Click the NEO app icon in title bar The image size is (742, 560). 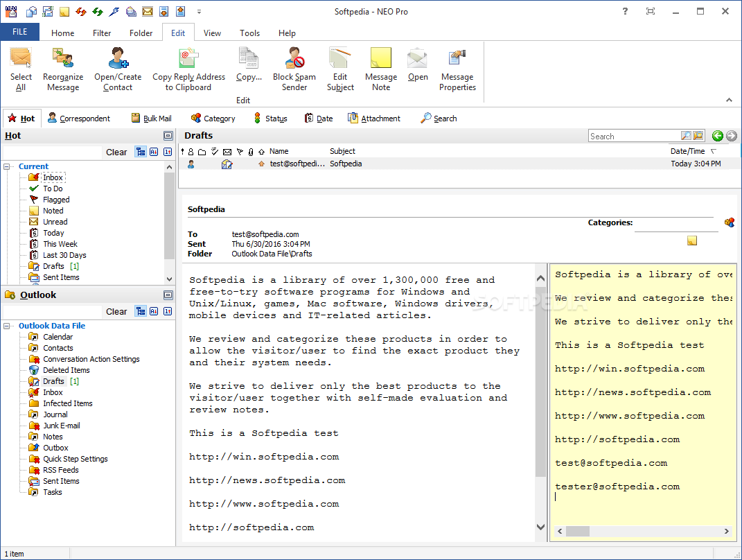click(x=11, y=11)
